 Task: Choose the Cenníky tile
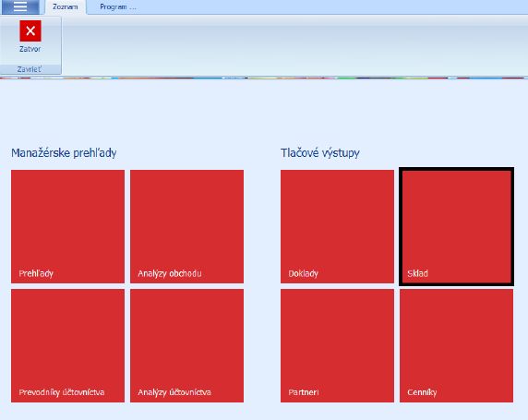(x=456, y=345)
